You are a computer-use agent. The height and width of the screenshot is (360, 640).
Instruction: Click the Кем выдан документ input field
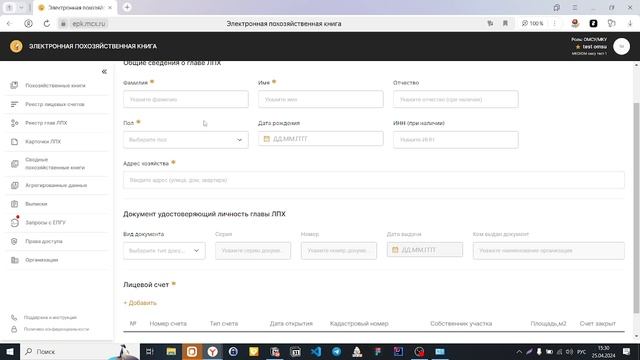pyautogui.click(x=549, y=251)
